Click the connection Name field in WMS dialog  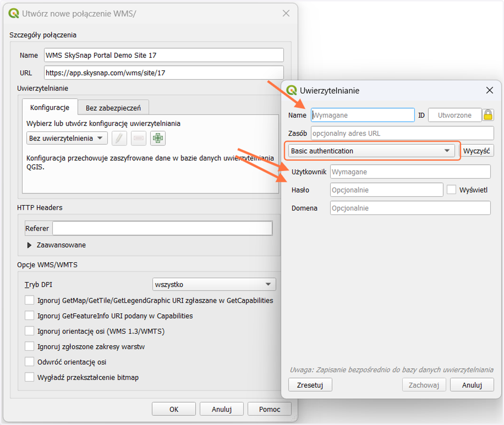(x=164, y=55)
